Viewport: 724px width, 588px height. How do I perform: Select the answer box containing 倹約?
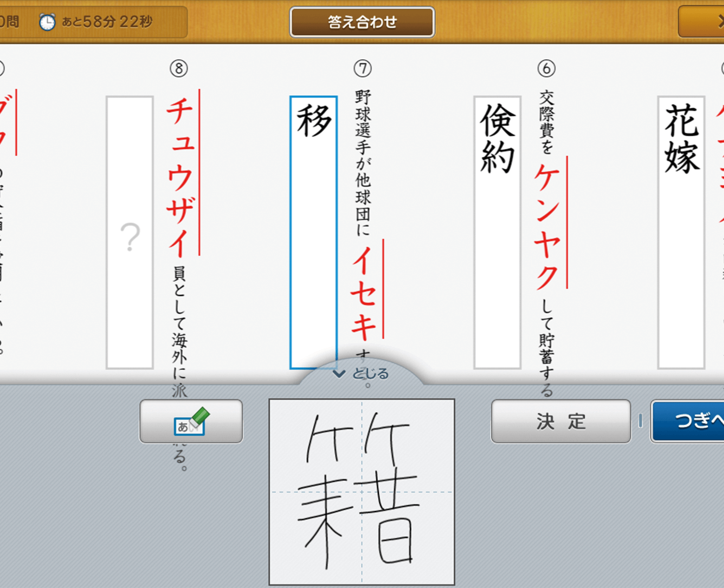tap(497, 232)
